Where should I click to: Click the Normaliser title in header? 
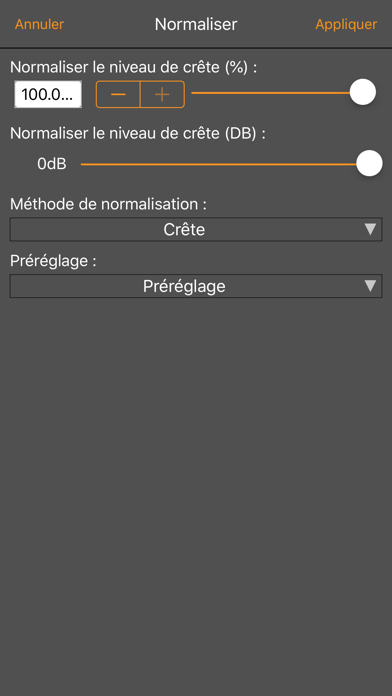[x=196, y=24]
